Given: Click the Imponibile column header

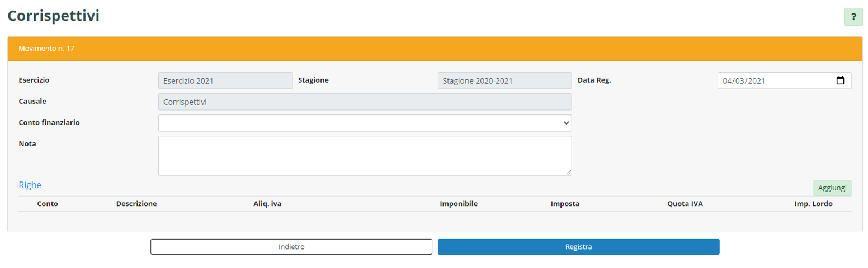Looking at the screenshot, I should tap(459, 204).
